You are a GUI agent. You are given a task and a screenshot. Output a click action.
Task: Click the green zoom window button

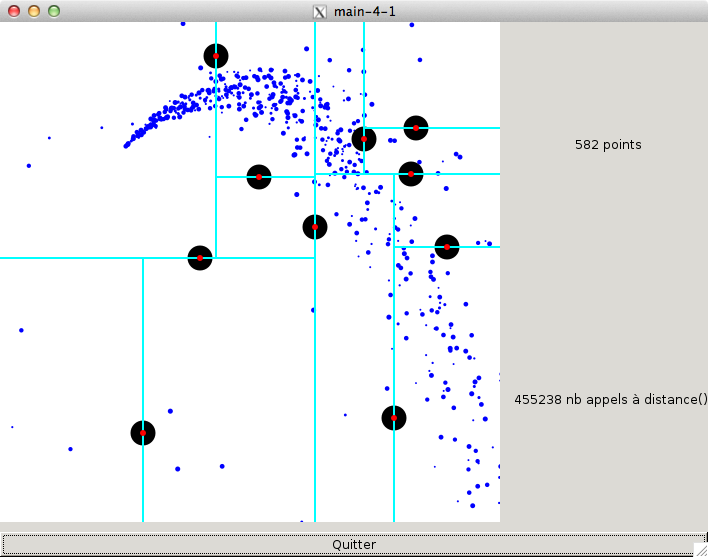(x=54, y=11)
